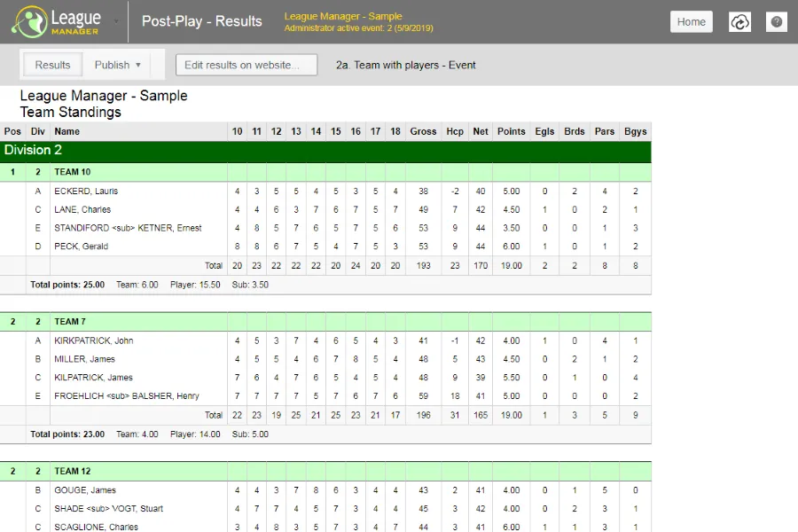Select the Division 2 green header bar
The image size is (798, 532).
point(326,151)
